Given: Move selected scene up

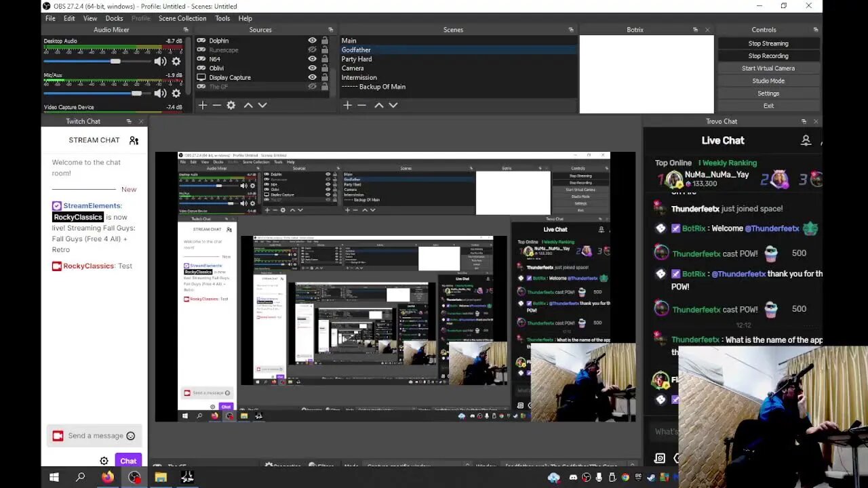Looking at the screenshot, I should [x=379, y=105].
